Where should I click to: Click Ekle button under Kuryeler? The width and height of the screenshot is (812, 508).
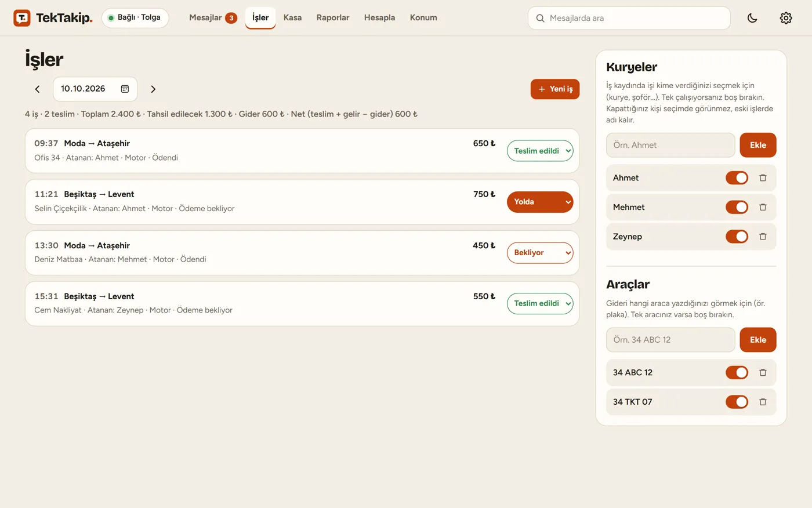[x=758, y=145]
